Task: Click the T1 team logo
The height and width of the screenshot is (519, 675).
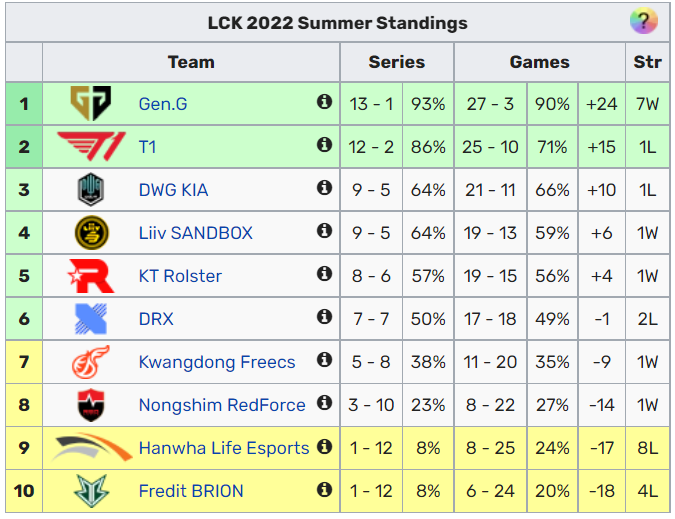Action: click(x=91, y=146)
